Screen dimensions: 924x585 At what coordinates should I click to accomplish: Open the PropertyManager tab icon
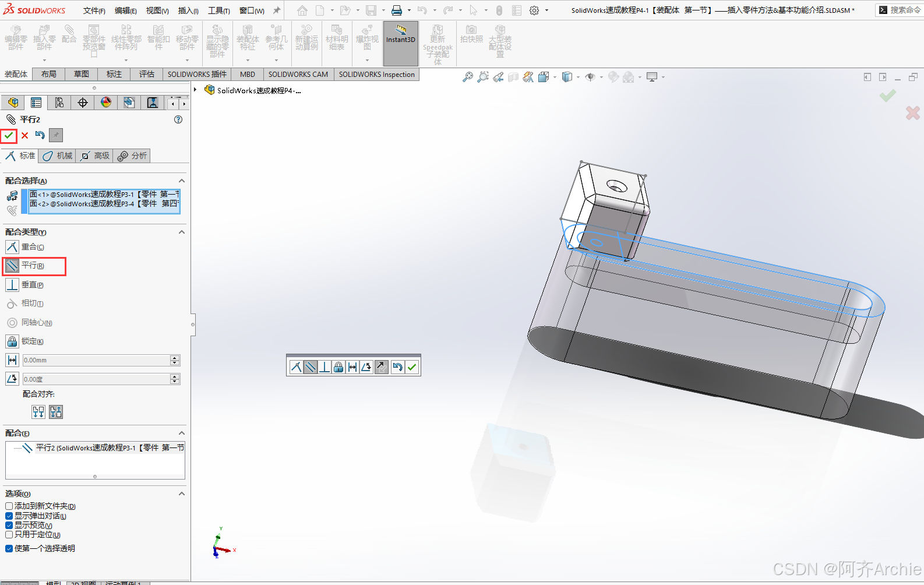36,103
